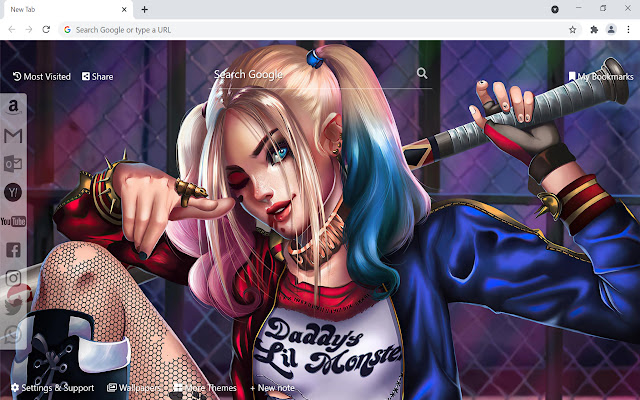Open the Yahoo shortcut icon
This screenshot has width=640, height=400.
[x=13, y=192]
